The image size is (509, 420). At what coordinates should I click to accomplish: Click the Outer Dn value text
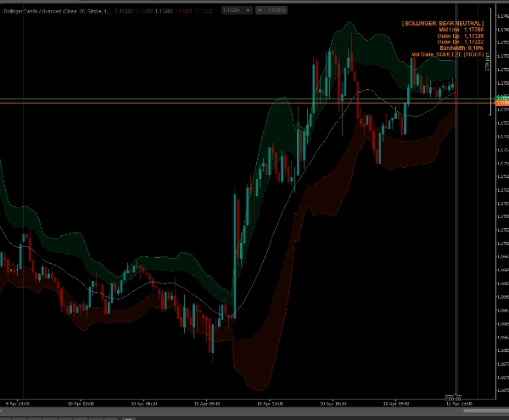461,42
